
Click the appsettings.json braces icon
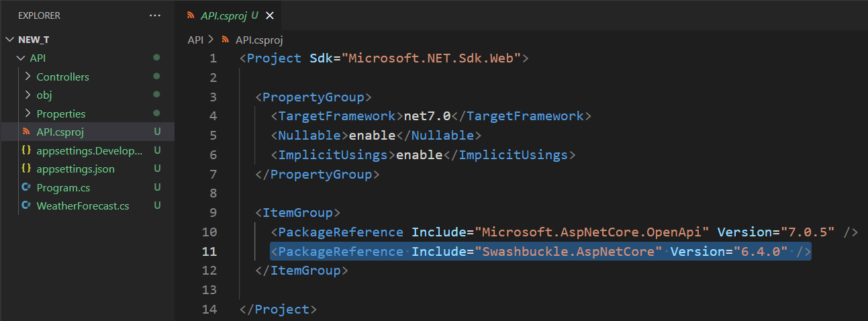coord(26,169)
